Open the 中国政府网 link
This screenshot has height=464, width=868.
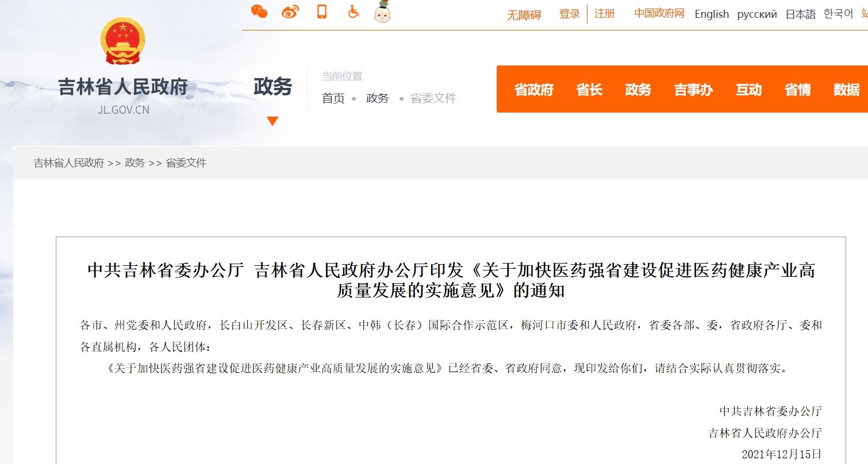tap(659, 14)
